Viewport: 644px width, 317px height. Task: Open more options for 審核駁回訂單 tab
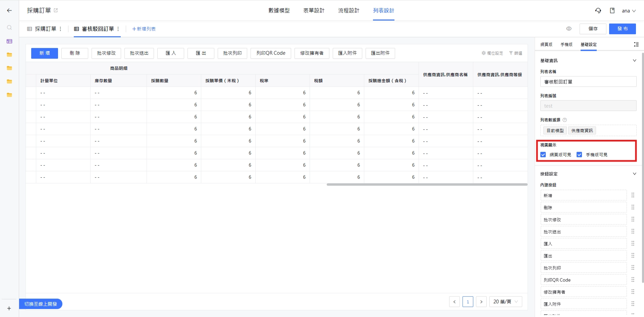pyautogui.click(x=118, y=29)
